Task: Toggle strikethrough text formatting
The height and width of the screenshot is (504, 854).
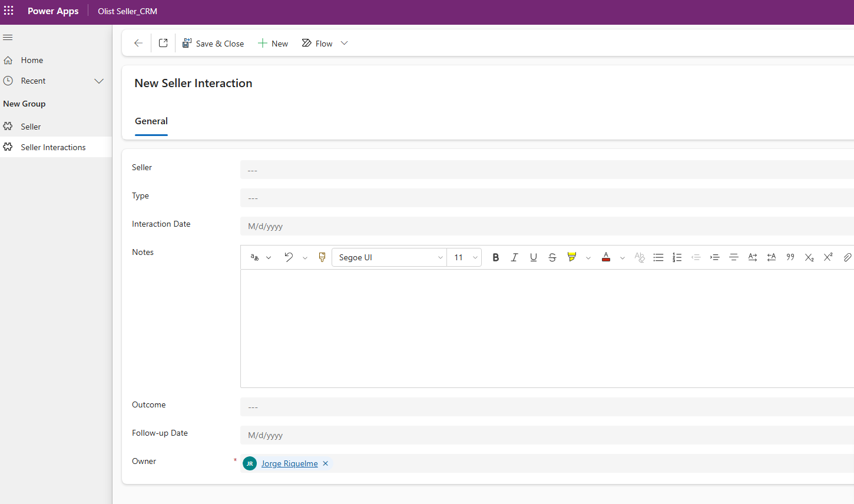Action: [x=552, y=257]
